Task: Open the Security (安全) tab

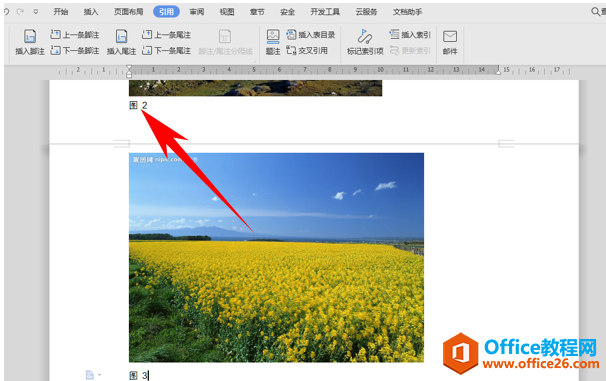Action: pos(287,12)
